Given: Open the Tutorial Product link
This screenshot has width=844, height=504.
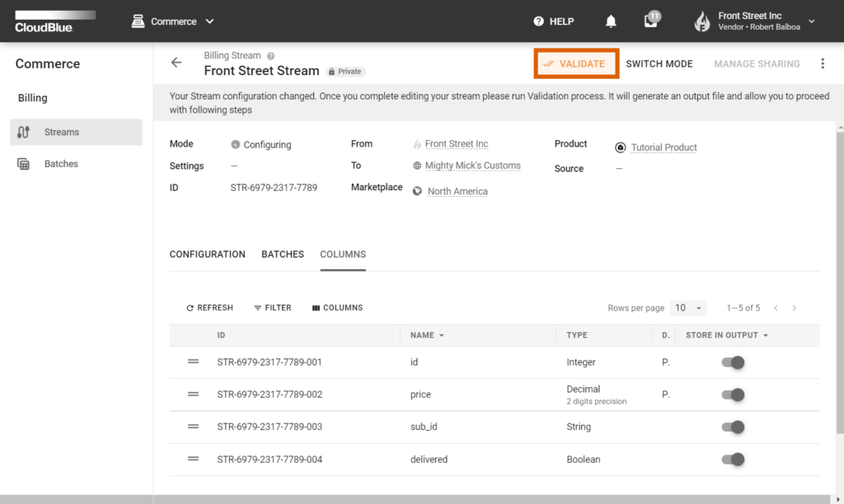Looking at the screenshot, I should [663, 147].
